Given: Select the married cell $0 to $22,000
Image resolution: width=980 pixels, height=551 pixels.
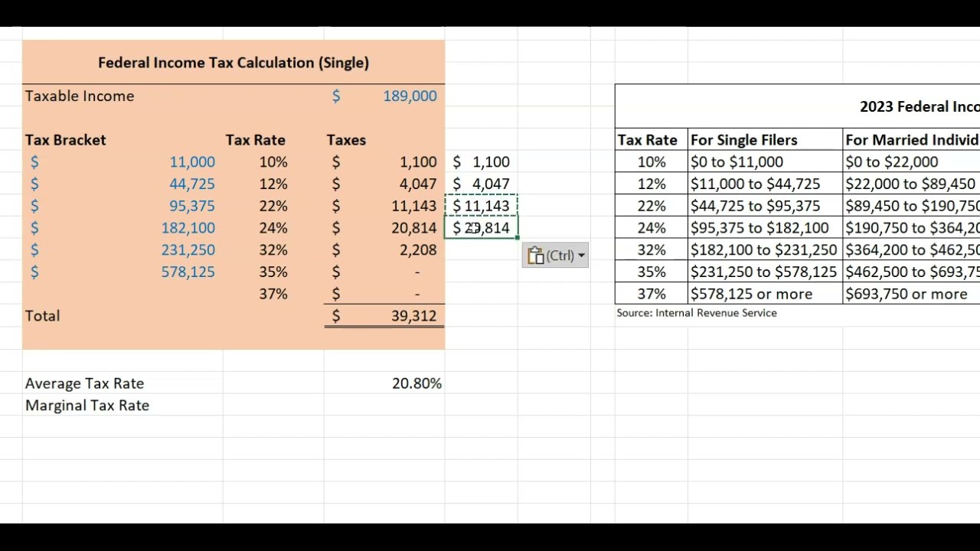Looking at the screenshot, I should coord(911,162).
